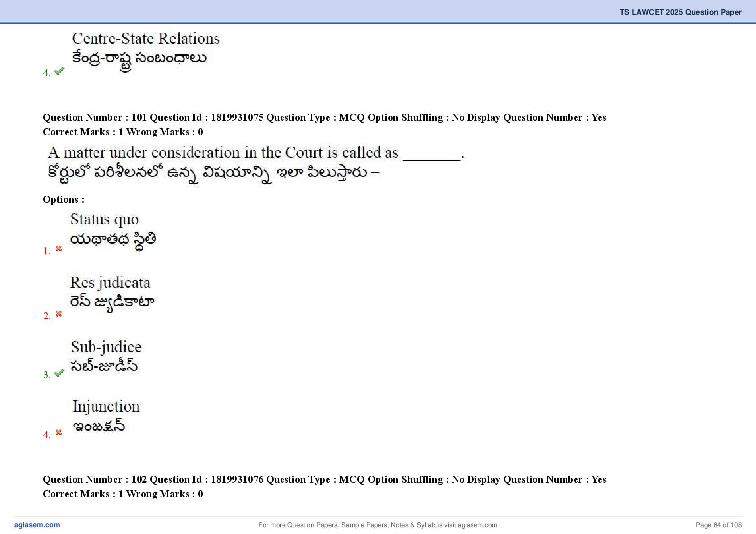
Task: Select the 'Res judicata' option text
Action: coord(110,283)
